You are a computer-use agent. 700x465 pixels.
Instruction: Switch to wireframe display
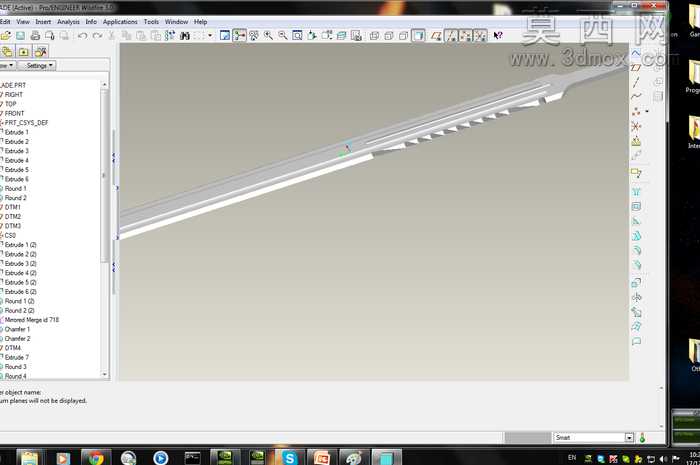tap(375, 36)
